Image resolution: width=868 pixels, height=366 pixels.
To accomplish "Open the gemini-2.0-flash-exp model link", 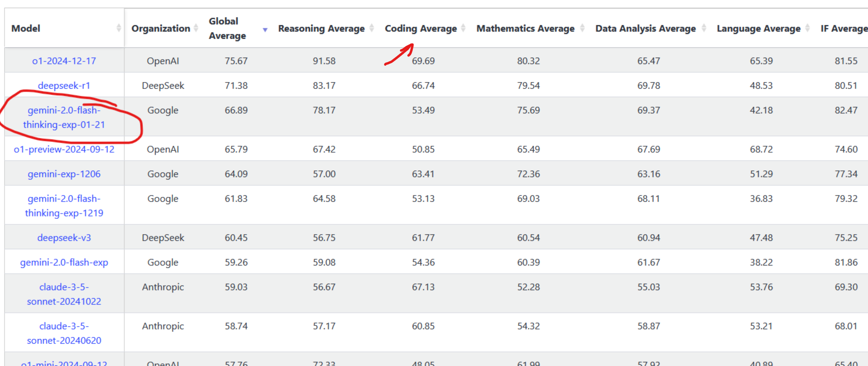I will pyautogui.click(x=64, y=262).
